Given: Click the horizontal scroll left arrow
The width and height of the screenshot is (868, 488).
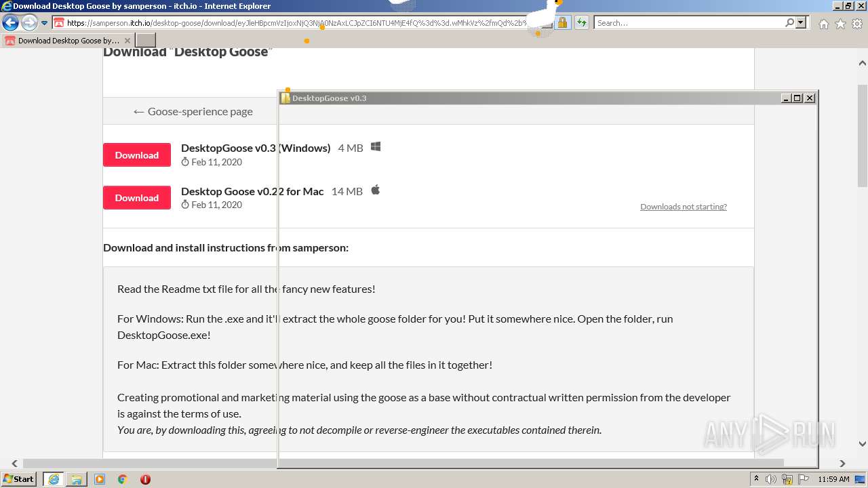Looking at the screenshot, I should click(15, 464).
